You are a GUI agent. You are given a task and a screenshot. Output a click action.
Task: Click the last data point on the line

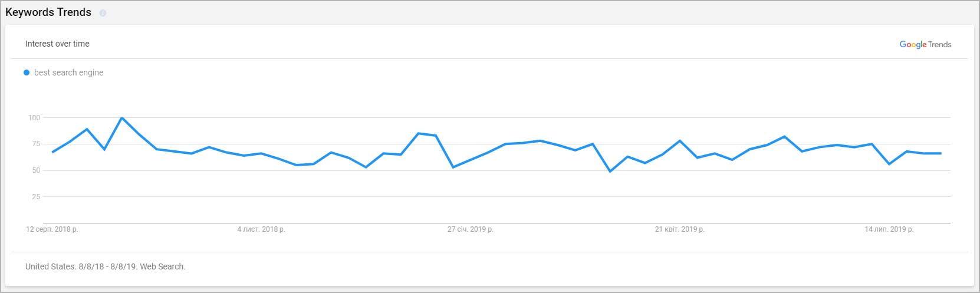(x=940, y=153)
